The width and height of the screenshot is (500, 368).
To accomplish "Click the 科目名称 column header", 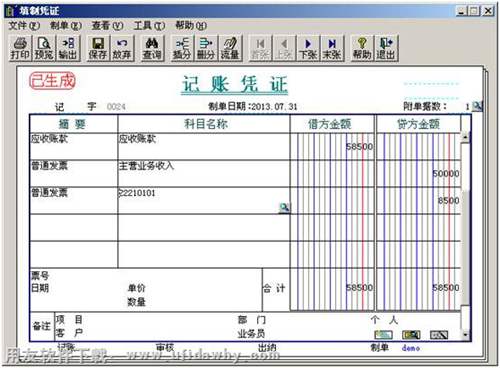I will tap(204, 124).
